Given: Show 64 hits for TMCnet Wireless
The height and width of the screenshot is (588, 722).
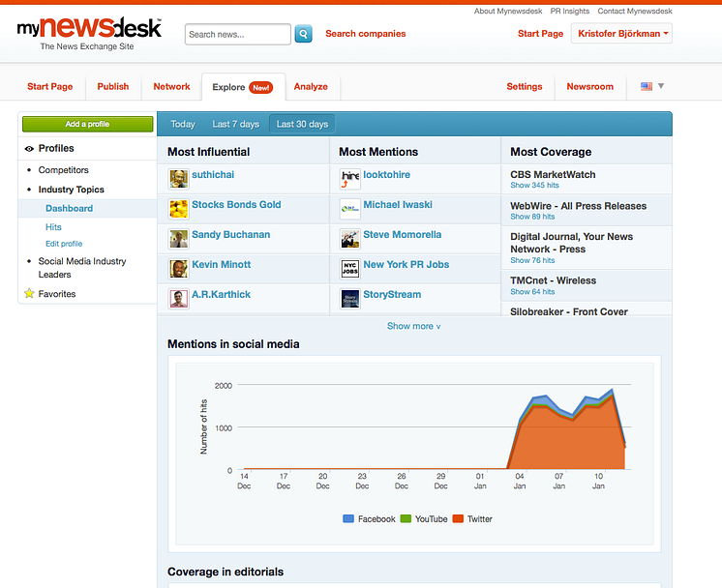Looking at the screenshot, I should pyautogui.click(x=532, y=292).
